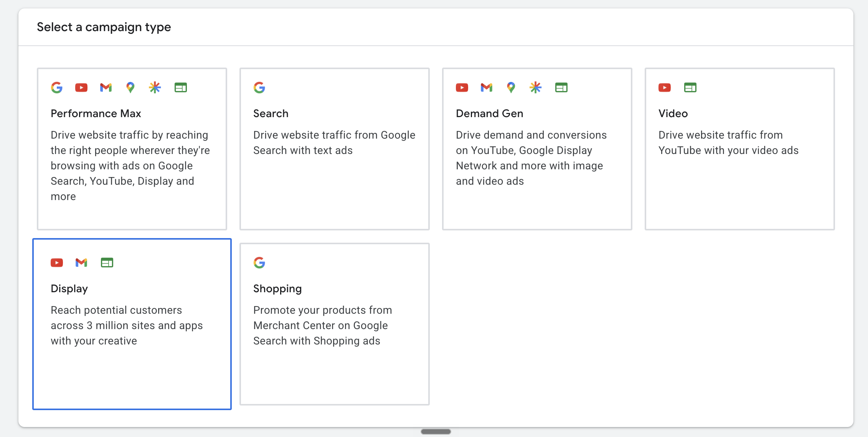Click the Search card description text
This screenshot has height=437, width=868.
334,143
